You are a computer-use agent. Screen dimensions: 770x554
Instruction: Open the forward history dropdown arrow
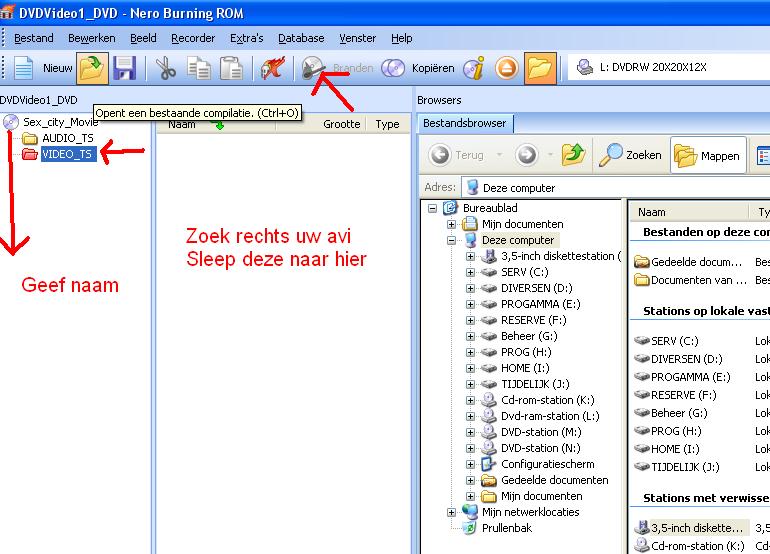pos(550,155)
